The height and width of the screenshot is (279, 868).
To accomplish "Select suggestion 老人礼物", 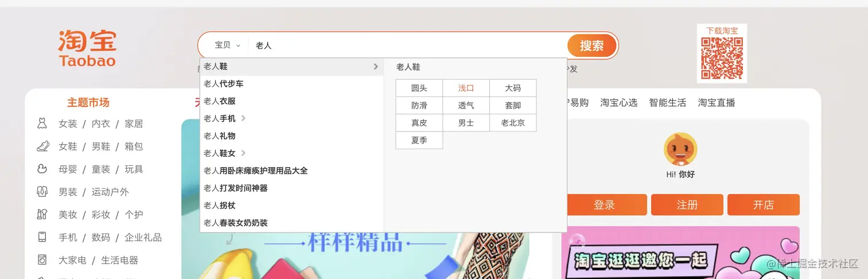I will pos(292,136).
